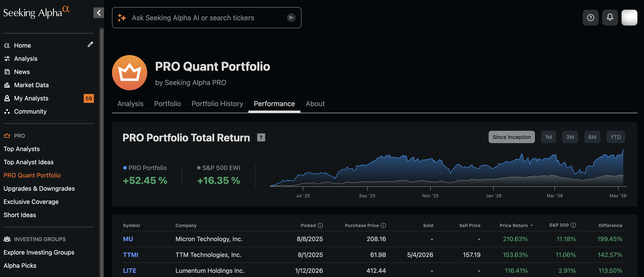Screen dimensions: 644x277
Task: Open Community in sidebar
Action: (30, 111)
